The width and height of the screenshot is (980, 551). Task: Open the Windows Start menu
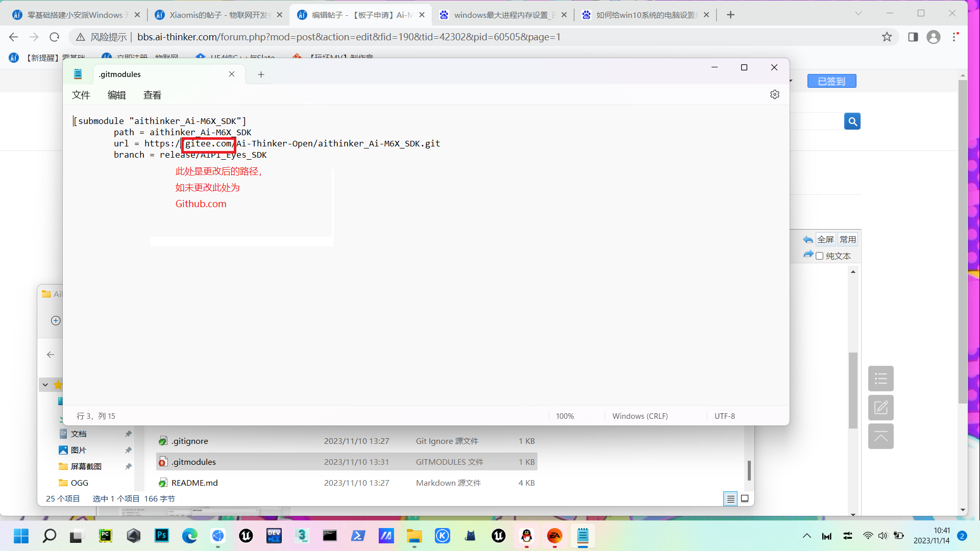click(x=21, y=536)
